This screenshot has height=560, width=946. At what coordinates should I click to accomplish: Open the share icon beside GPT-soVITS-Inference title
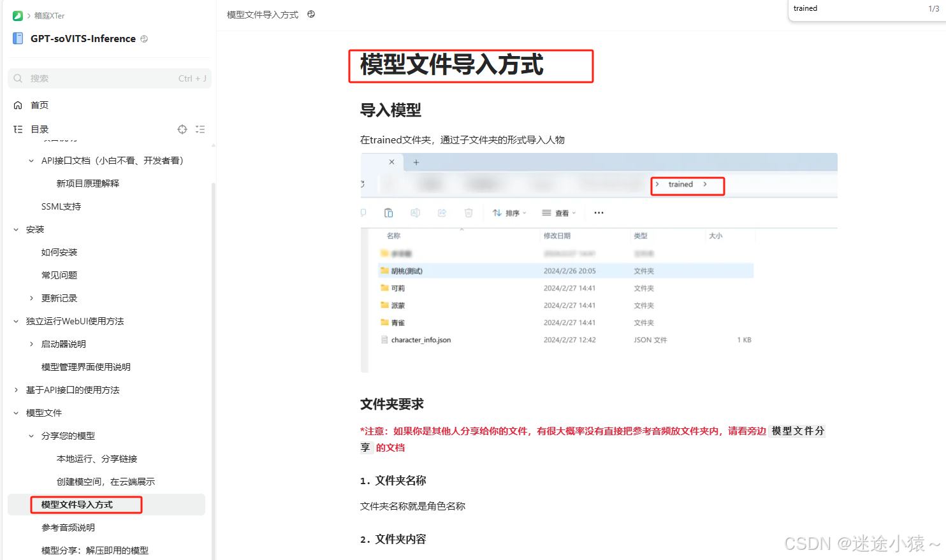[143, 39]
